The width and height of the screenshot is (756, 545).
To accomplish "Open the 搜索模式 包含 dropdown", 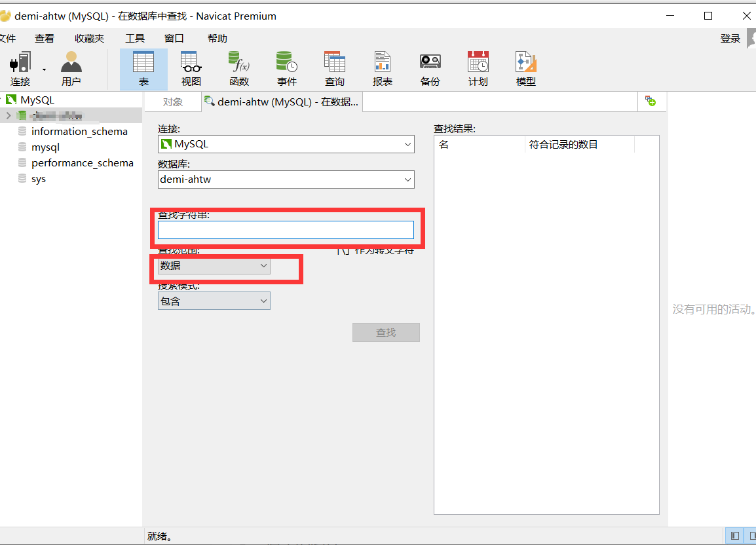I will pos(214,301).
